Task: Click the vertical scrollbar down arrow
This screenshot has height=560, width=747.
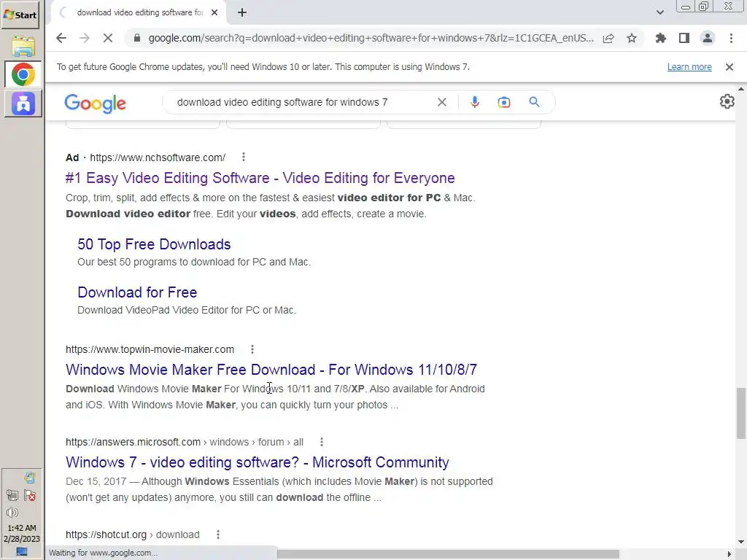Action: coord(741,542)
